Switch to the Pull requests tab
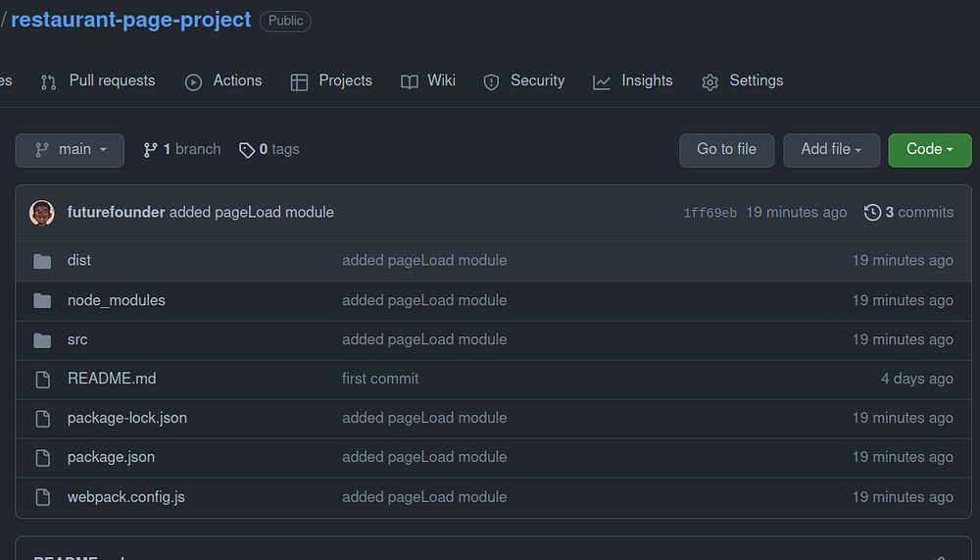980x560 pixels. click(98, 81)
